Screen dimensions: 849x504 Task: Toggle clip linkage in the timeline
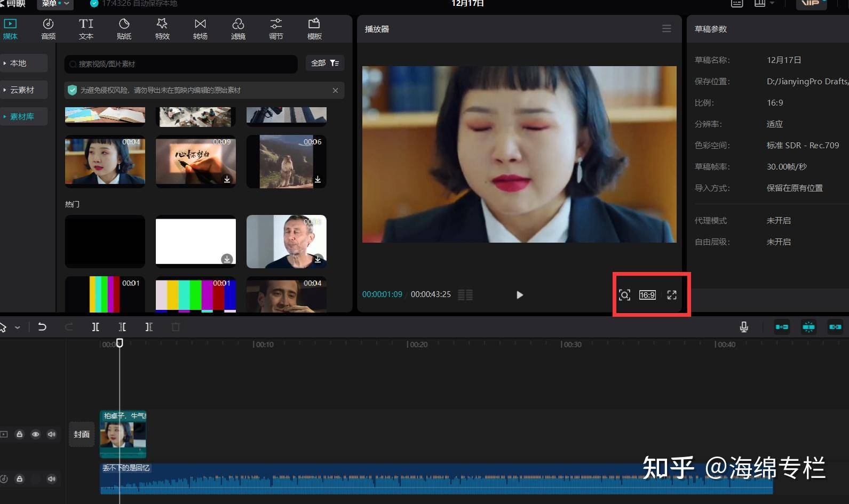[x=835, y=327]
